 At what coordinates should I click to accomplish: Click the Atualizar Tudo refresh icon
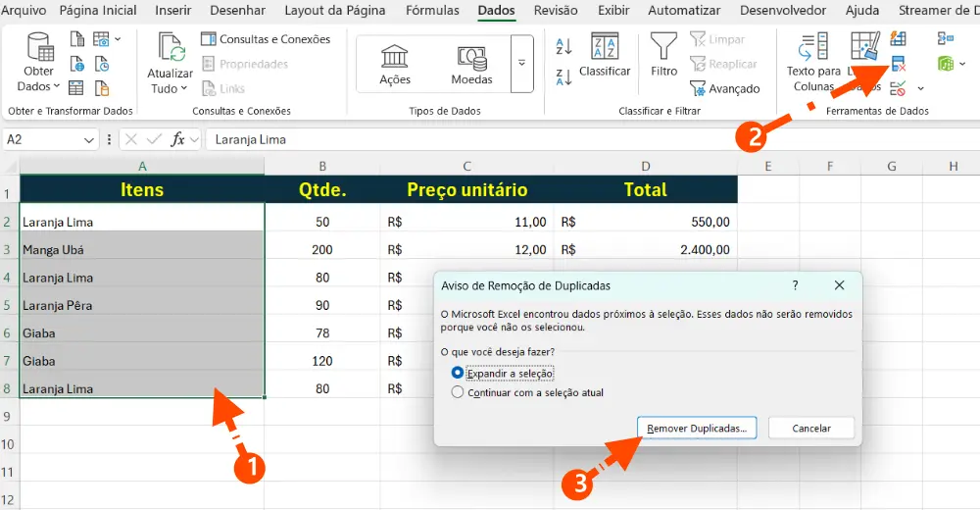170,49
